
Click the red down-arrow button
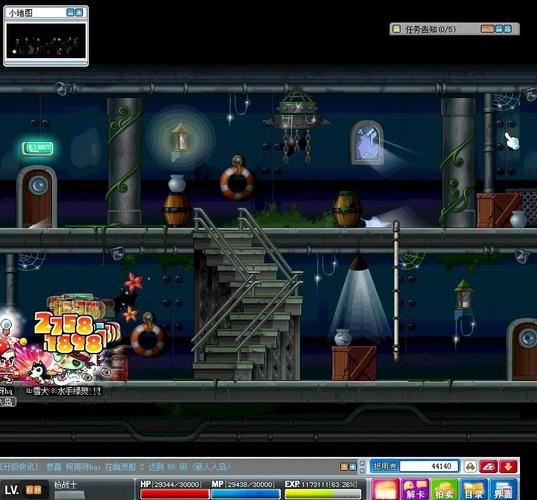point(508,466)
